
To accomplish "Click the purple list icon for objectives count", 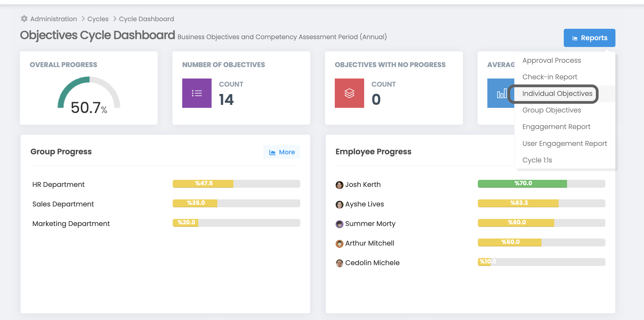I will (x=197, y=93).
